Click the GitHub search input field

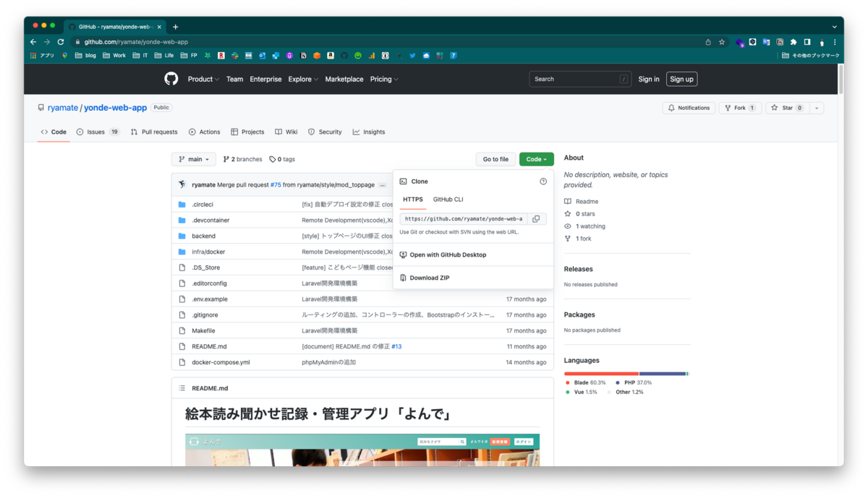pos(579,79)
